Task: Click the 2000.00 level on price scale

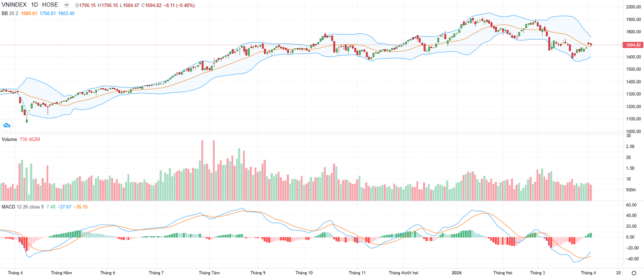Action: [x=631, y=7]
